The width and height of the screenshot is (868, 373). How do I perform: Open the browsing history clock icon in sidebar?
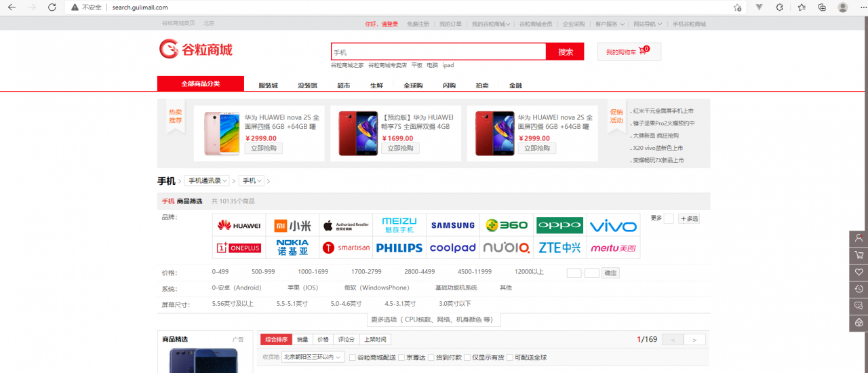(x=859, y=289)
